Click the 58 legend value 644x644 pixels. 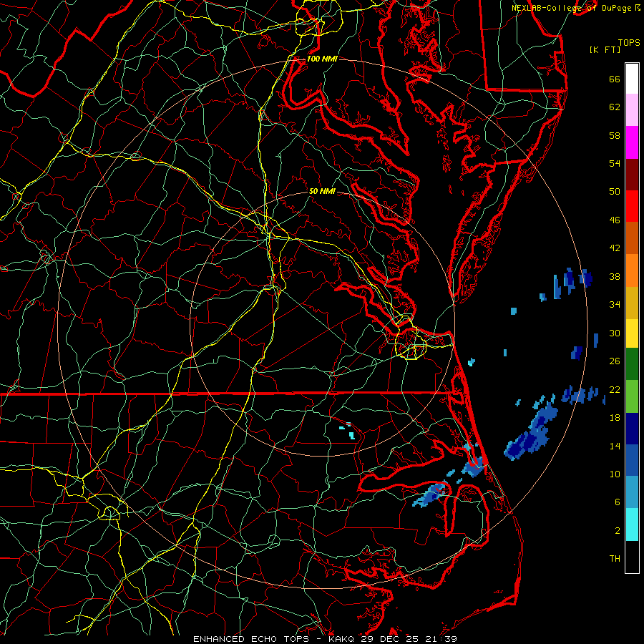click(x=615, y=135)
